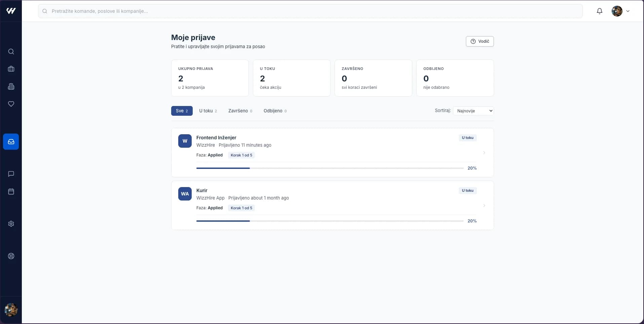Click the 'Vodič' guide button
Viewport: 644px width, 324px height.
[x=480, y=41]
